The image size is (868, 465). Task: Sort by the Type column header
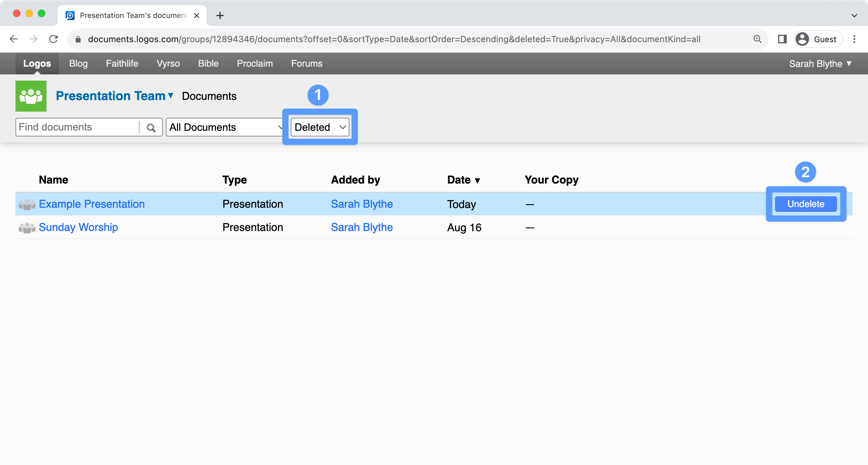(x=235, y=179)
